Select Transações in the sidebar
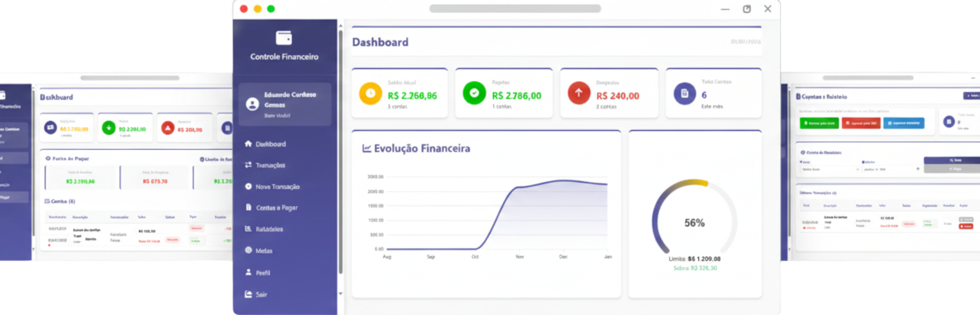The width and height of the screenshot is (980, 315). 270,165
